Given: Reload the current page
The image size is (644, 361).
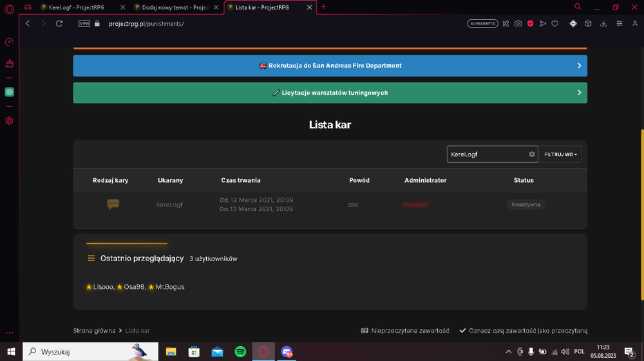Looking at the screenshot, I should pyautogui.click(x=59, y=23).
